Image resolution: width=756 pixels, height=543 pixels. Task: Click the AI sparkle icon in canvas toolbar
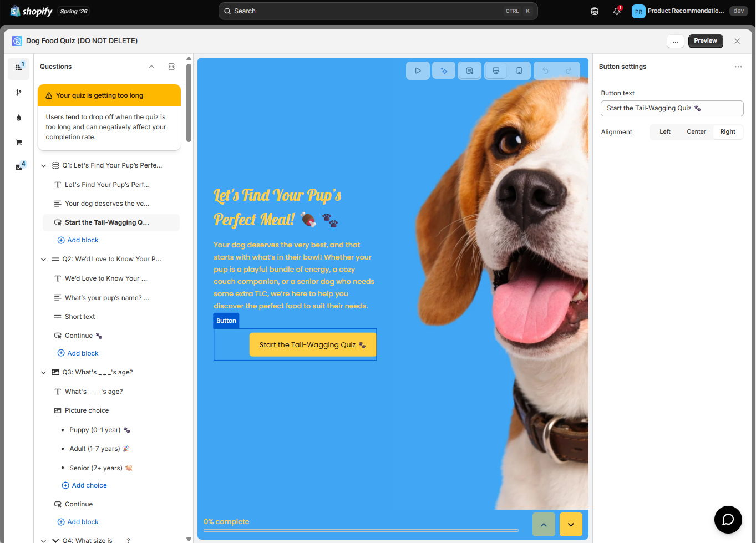pyautogui.click(x=444, y=71)
